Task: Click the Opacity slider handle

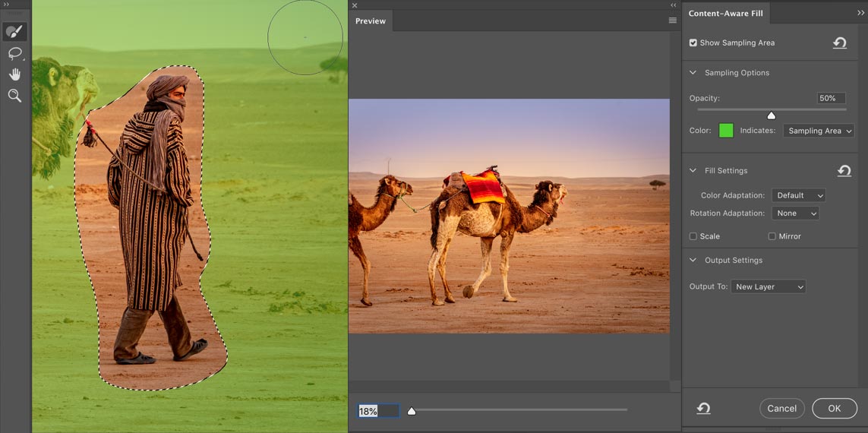Action: [x=771, y=115]
